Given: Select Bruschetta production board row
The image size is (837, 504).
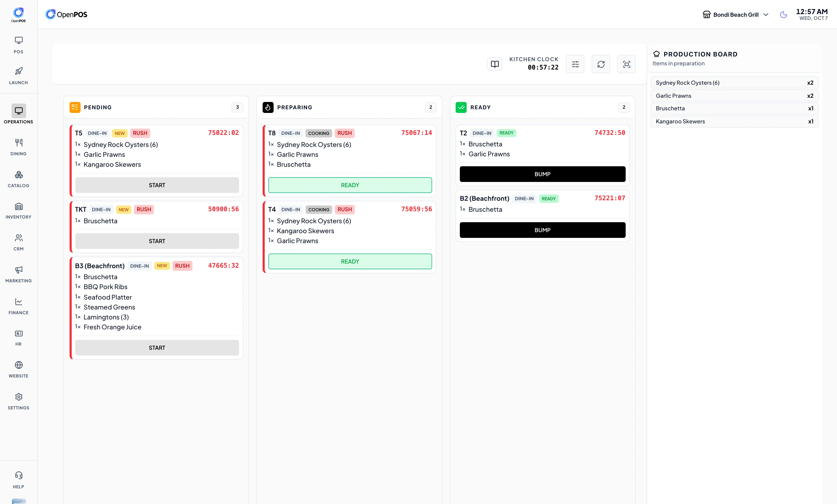Looking at the screenshot, I should pyautogui.click(x=734, y=108).
